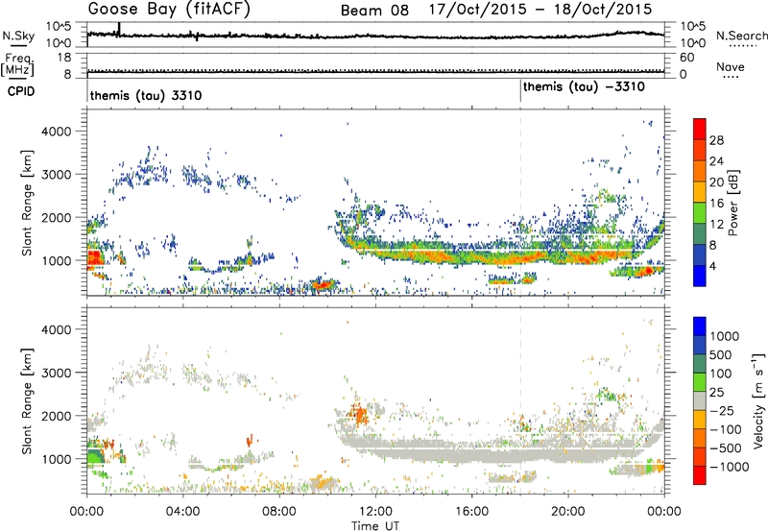
Task: Click the "08:00" time axis tick label
Action: [279, 512]
